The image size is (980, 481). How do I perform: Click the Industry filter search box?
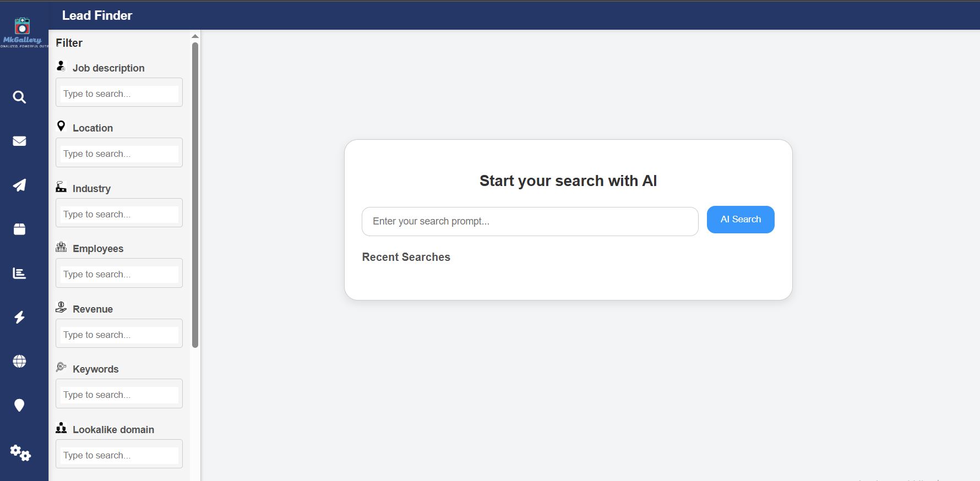click(x=119, y=213)
